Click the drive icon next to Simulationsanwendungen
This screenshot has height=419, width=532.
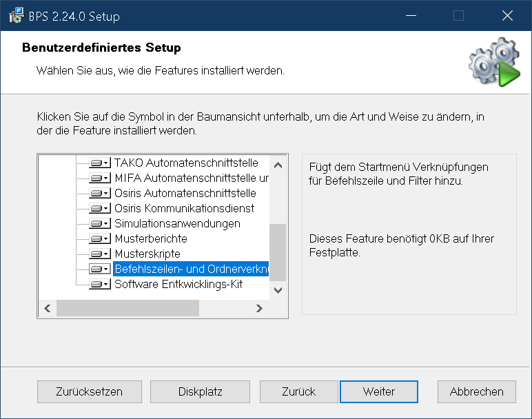tap(100, 224)
